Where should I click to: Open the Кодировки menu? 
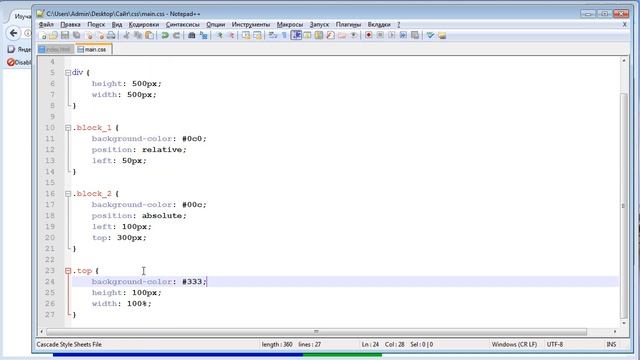click(x=144, y=24)
